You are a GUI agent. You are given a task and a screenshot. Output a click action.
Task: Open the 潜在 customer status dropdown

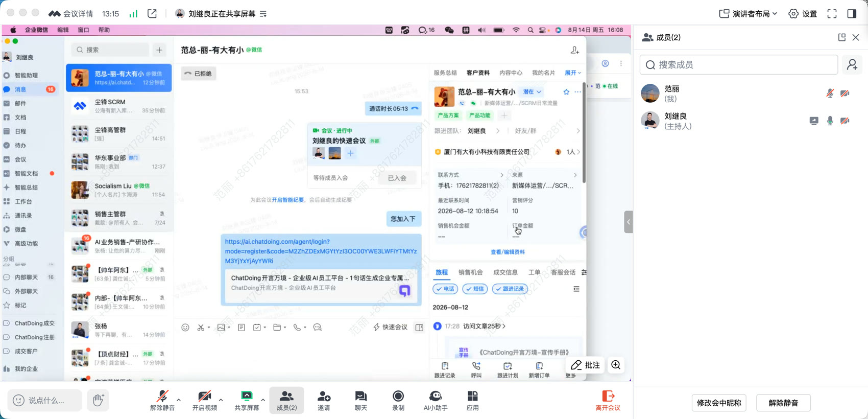532,92
